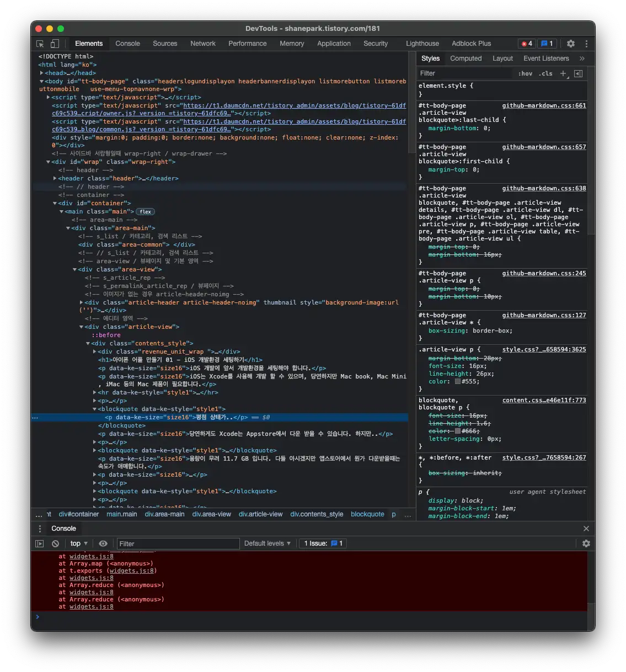This screenshot has width=626, height=672.
Task: Toggle the :hov element state button
Action: [x=526, y=73]
